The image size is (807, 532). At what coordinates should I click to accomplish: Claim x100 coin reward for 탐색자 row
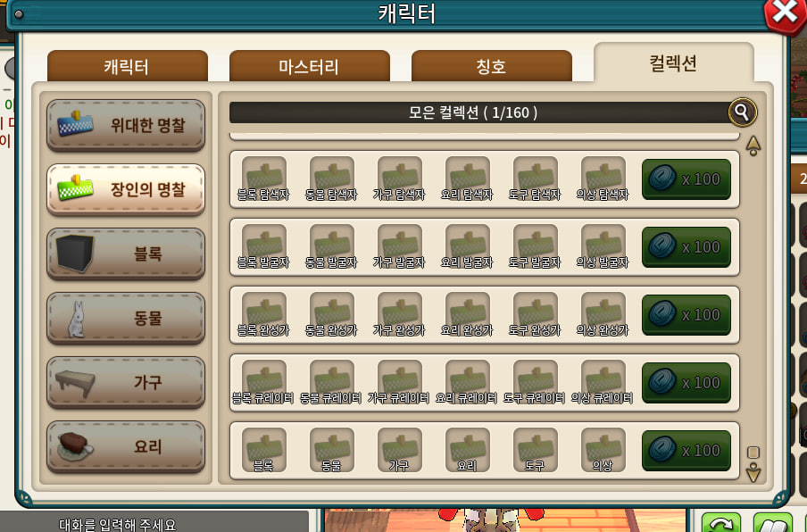[686, 179]
